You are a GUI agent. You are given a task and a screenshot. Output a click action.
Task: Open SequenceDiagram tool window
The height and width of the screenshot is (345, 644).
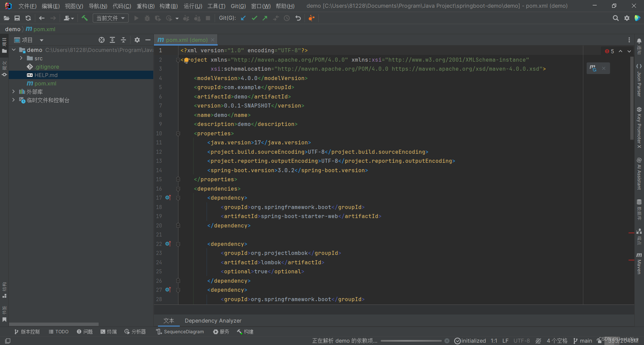[x=180, y=332]
